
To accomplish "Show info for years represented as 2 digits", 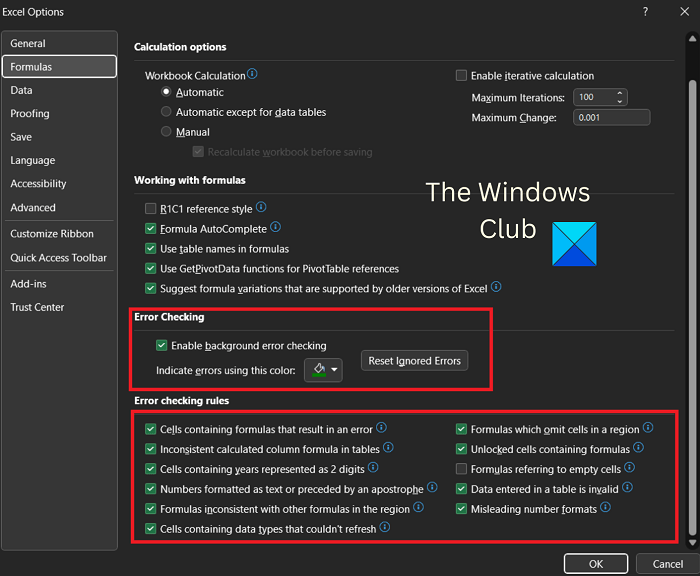I will point(373,467).
